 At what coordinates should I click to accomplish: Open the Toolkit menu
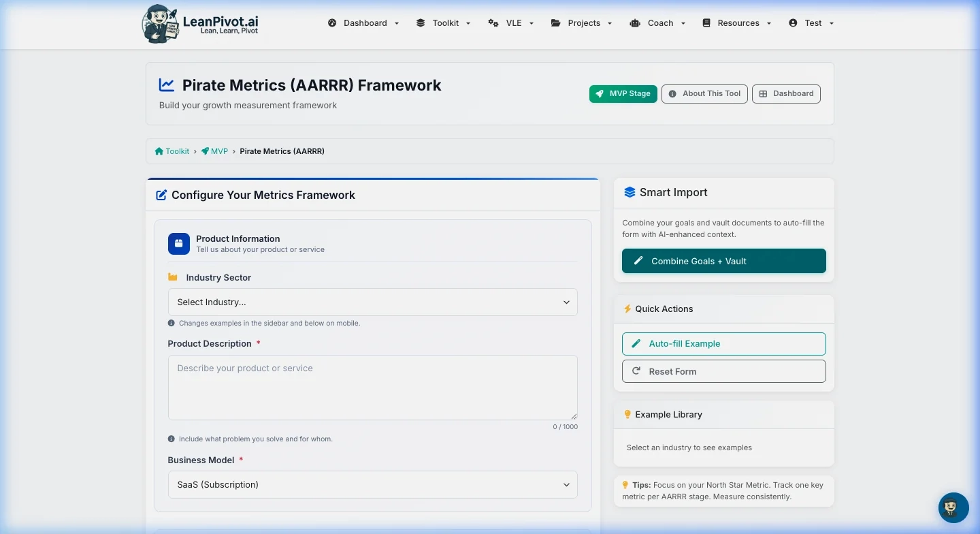[x=443, y=23]
